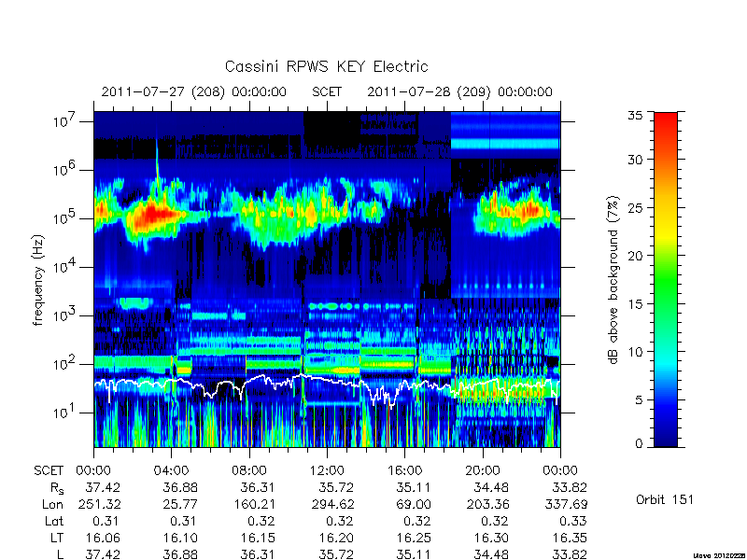Click the 10^2 frequency tick label
This screenshot has height=560, width=747.
coord(64,363)
